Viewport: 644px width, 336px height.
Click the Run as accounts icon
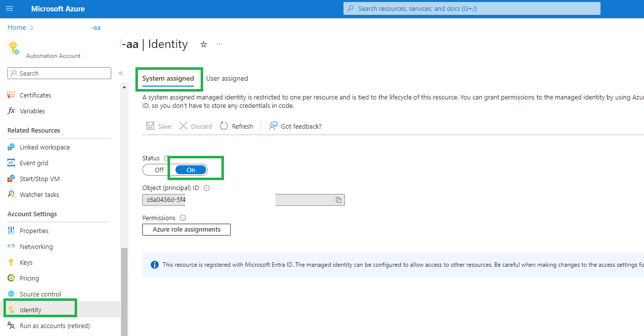11,326
